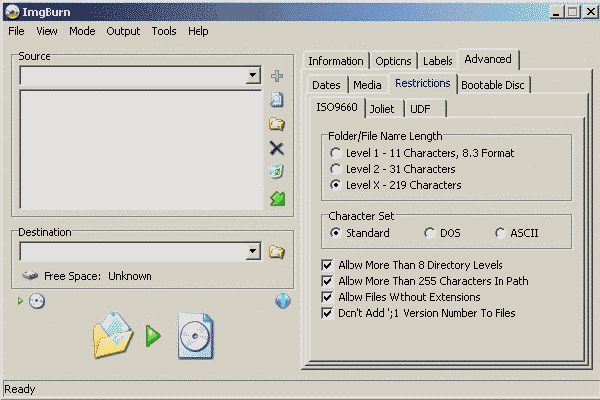The width and height of the screenshot is (600, 400).
Task: Click the clear source list icon
Action: [x=277, y=172]
